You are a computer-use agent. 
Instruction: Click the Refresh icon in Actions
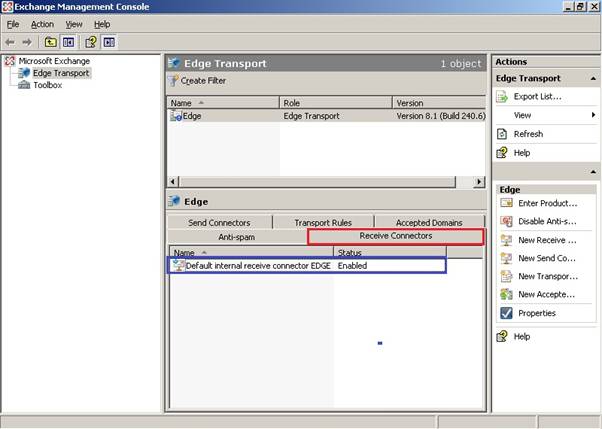502,134
